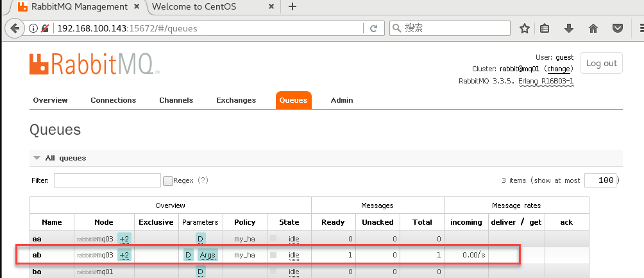
Task: Open the ab queue details
Action: point(37,255)
